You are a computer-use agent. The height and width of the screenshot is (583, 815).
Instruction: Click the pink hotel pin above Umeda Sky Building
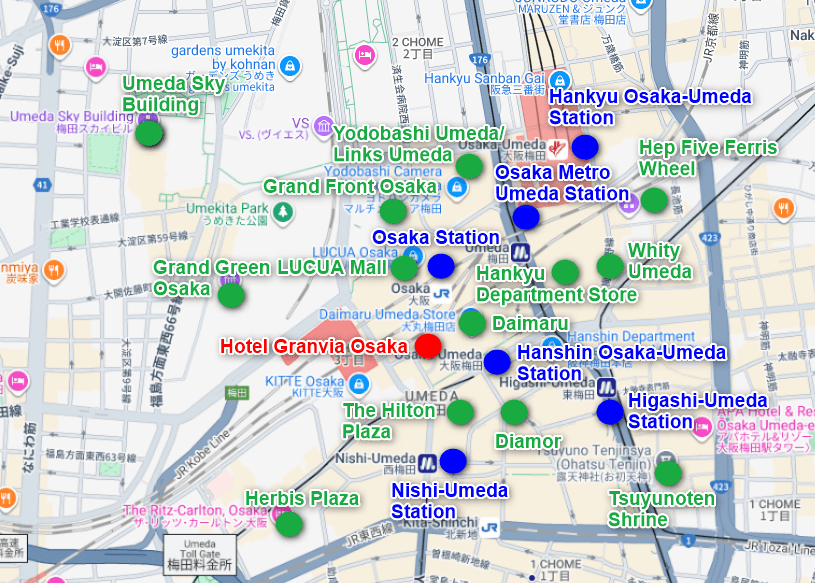[96, 67]
